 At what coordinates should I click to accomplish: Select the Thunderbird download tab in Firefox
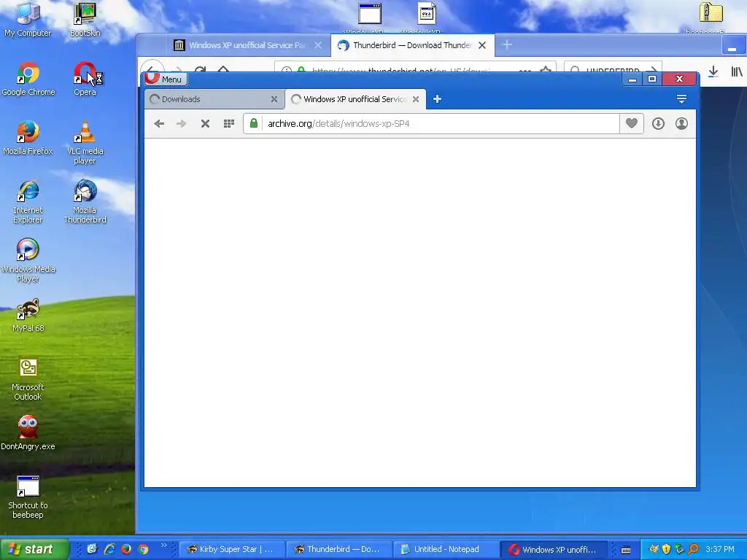click(413, 45)
